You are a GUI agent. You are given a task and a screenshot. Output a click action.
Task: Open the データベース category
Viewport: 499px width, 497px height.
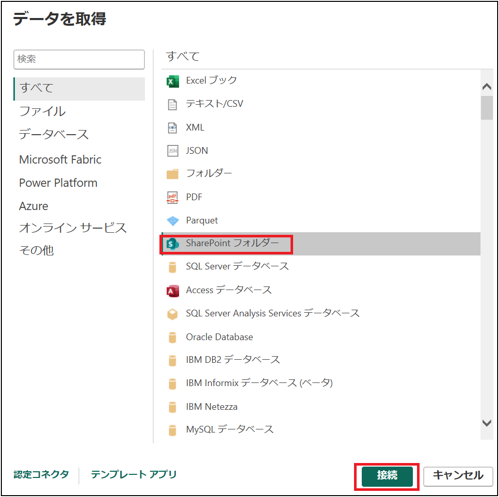pyautogui.click(x=54, y=135)
